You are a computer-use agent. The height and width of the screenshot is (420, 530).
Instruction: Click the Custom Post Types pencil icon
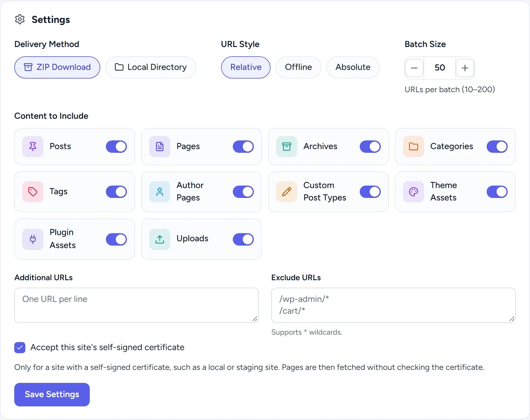pos(287,192)
